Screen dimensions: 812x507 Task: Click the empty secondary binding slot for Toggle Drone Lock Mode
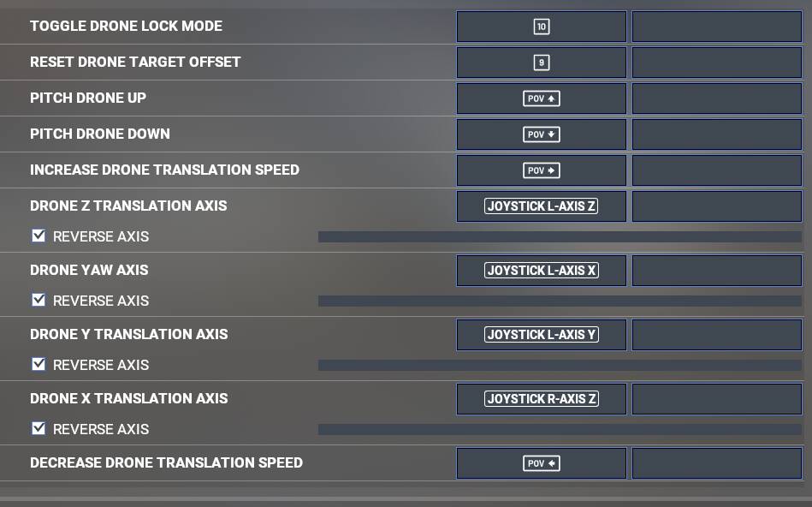point(717,27)
